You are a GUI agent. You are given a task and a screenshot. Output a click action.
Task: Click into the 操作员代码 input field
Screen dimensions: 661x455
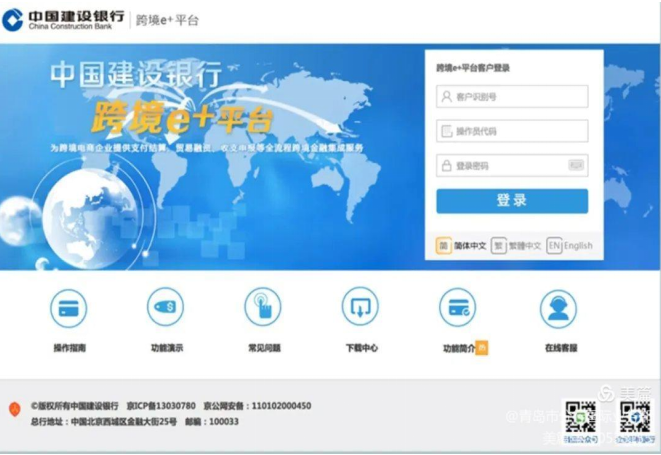(512, 131)
